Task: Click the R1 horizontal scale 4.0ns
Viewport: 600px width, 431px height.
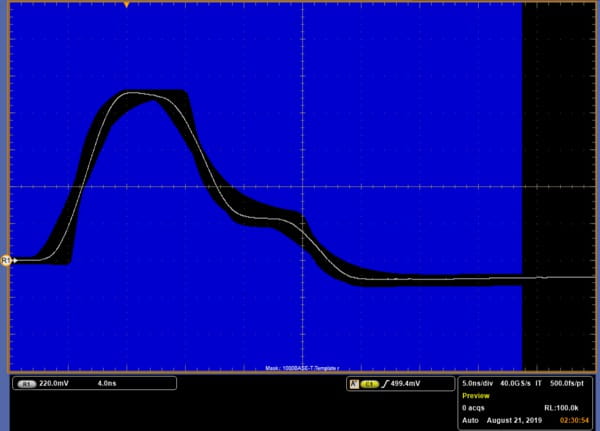Action: [107, 383]
